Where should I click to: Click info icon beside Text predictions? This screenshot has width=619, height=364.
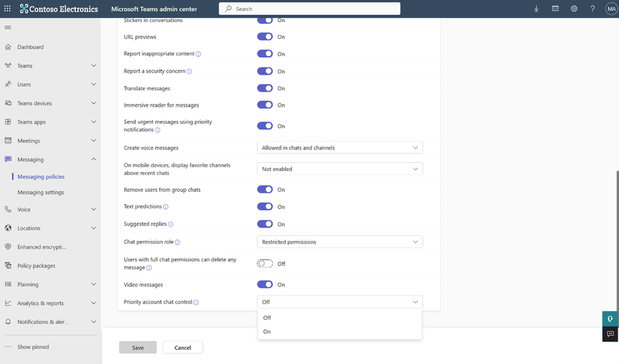tap(166, 207)
